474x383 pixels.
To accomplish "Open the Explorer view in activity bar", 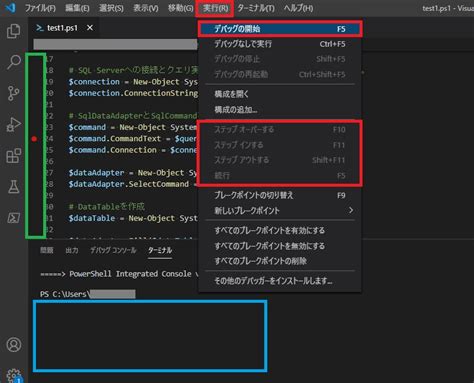I will (14, 31).
